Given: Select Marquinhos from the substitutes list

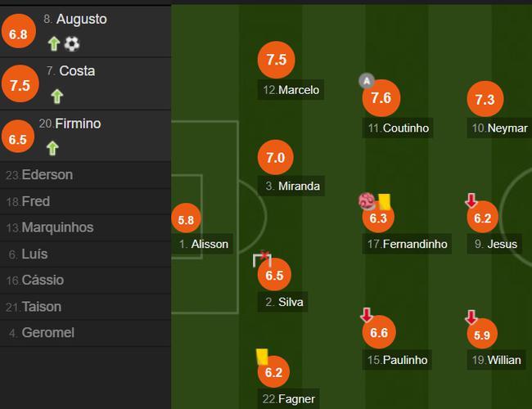Looking at the screenshot, I should [85, 227].
